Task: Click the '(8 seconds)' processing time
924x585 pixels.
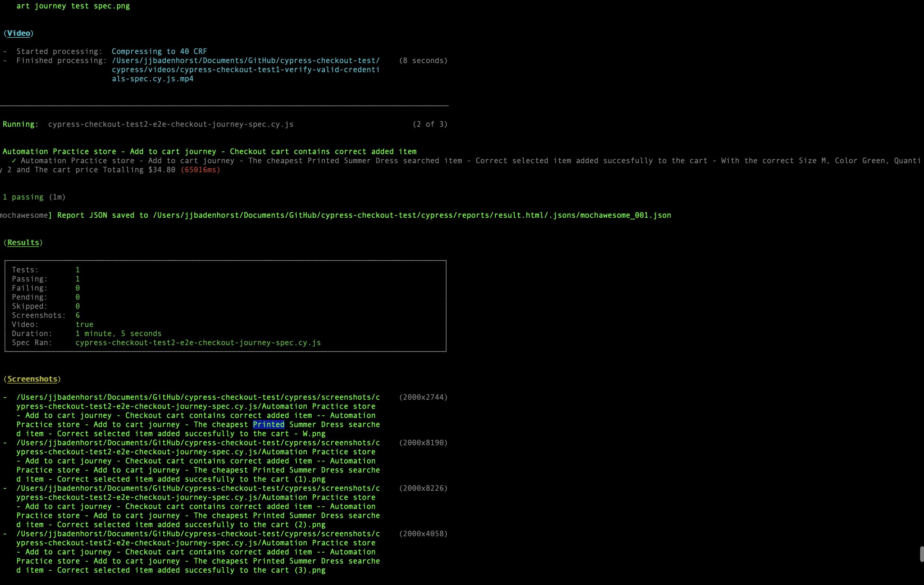Action: coord(423,61)
